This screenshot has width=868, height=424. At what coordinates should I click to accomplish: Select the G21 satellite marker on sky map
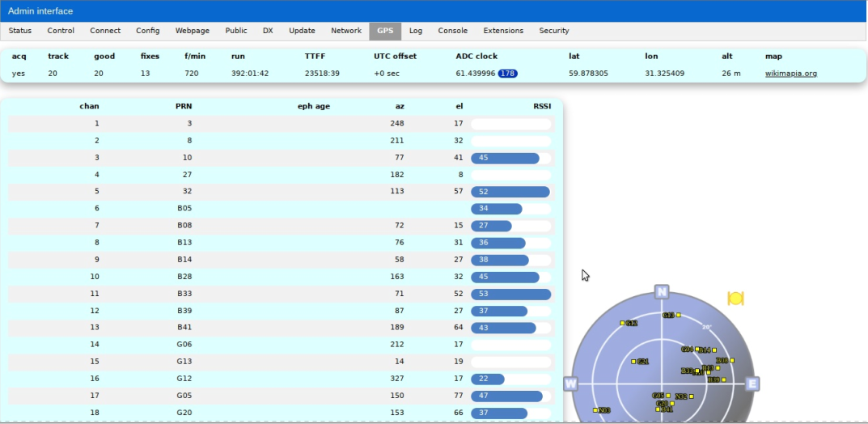pos(633,362)
